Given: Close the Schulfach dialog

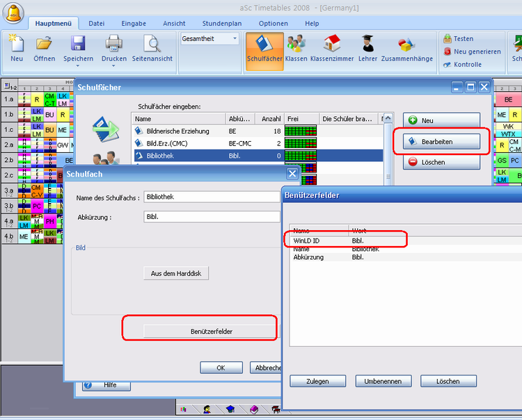Looking at the screenshot, I should pos(292,174).
